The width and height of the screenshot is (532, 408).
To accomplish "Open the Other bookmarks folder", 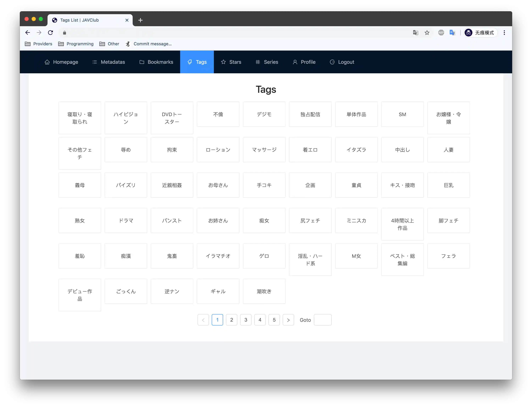I will (x=109, y=44).
